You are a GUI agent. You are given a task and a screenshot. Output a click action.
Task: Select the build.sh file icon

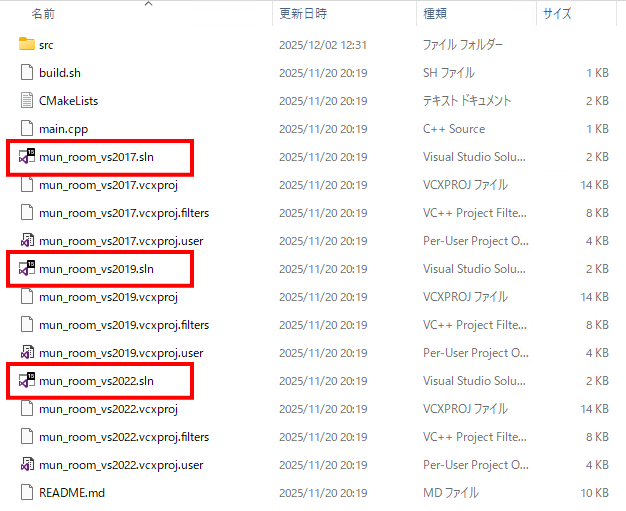[27, 73]
